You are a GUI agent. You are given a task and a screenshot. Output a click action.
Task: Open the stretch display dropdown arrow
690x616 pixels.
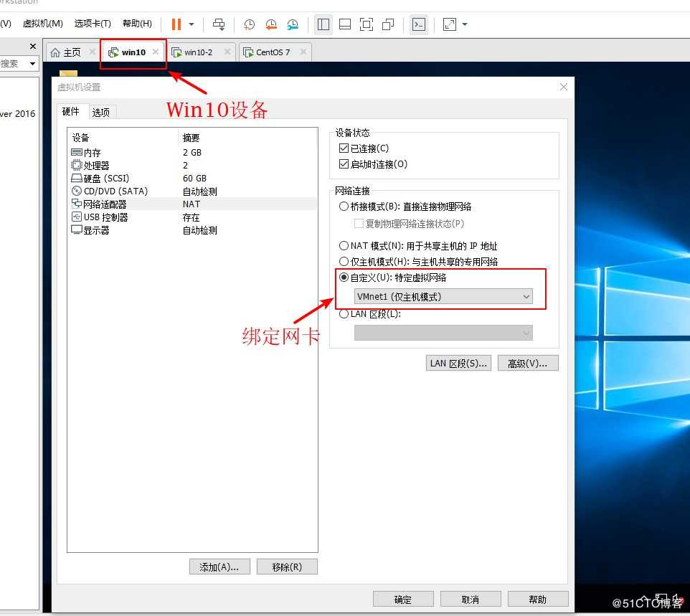(465, 24)
